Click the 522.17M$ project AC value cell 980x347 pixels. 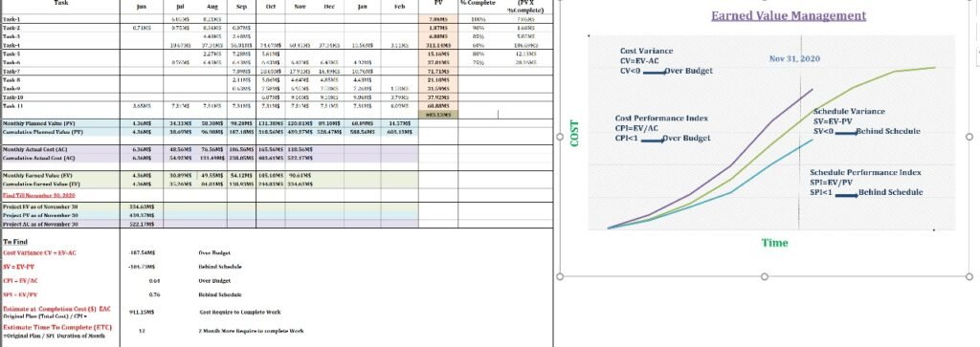(142, 223)
